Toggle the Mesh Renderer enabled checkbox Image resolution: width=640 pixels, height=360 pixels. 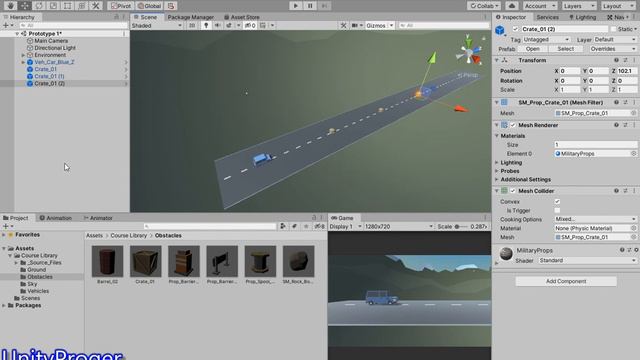tap(513, 125)
